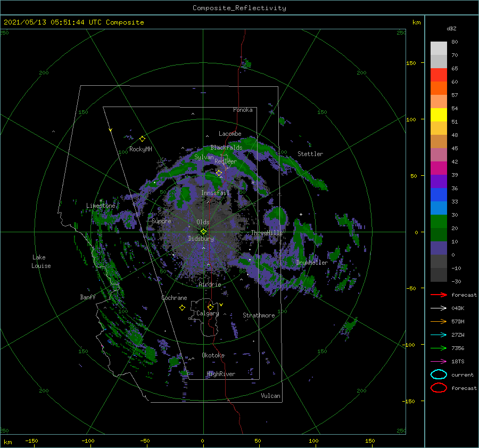The width and height of the screenshot is (479, 448).
Task: Click the yellow radar-site diamond above Didsbury
Action: (203, 232)
